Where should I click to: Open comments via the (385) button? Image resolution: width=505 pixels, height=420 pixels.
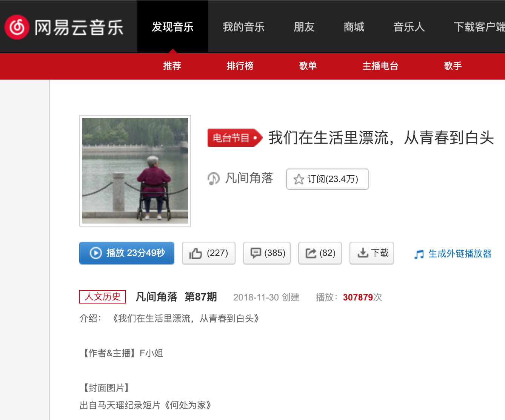click(267, 253)
